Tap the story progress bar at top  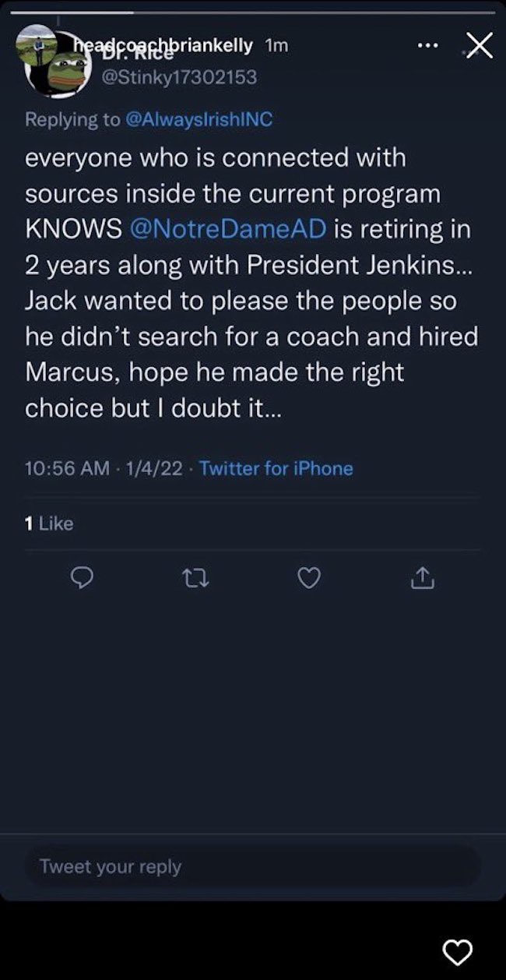point(253,12)
